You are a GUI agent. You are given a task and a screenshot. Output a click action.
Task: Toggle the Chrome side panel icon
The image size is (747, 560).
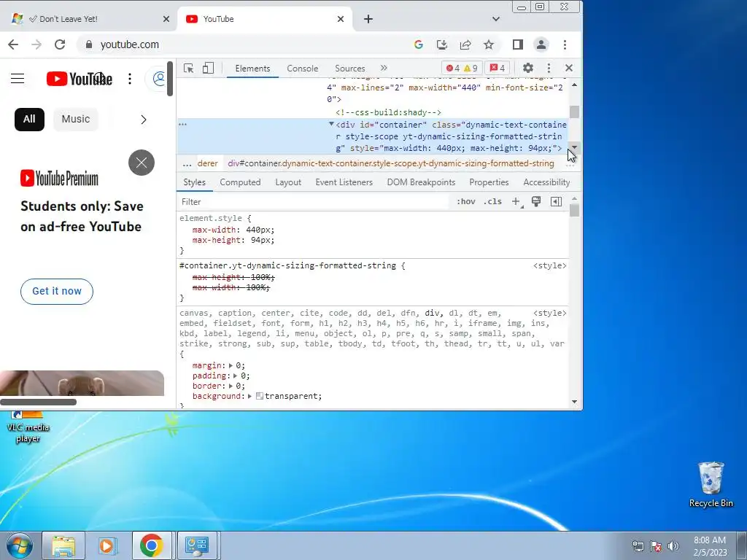click(518, 44)
